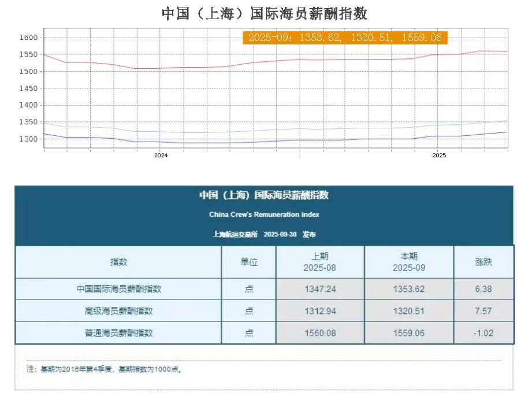Click the negative change value -1.02

[484, 332]
